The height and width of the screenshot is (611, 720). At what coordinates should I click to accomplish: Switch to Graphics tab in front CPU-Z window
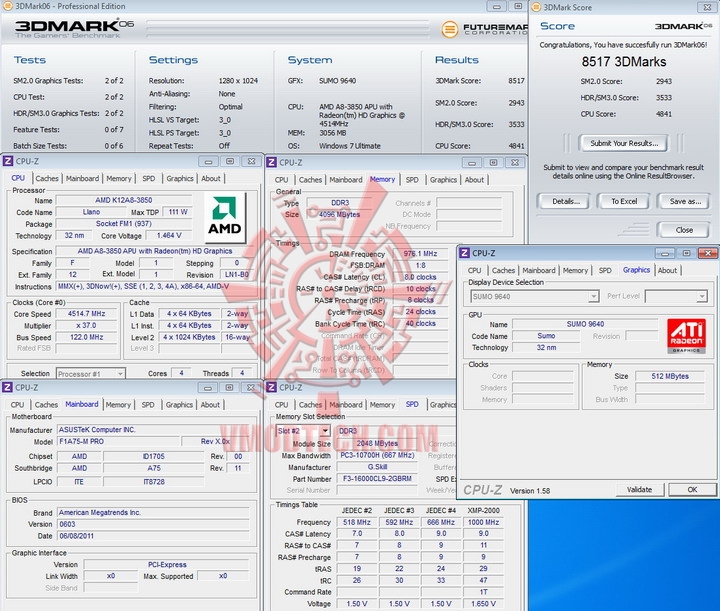point(636,270)
